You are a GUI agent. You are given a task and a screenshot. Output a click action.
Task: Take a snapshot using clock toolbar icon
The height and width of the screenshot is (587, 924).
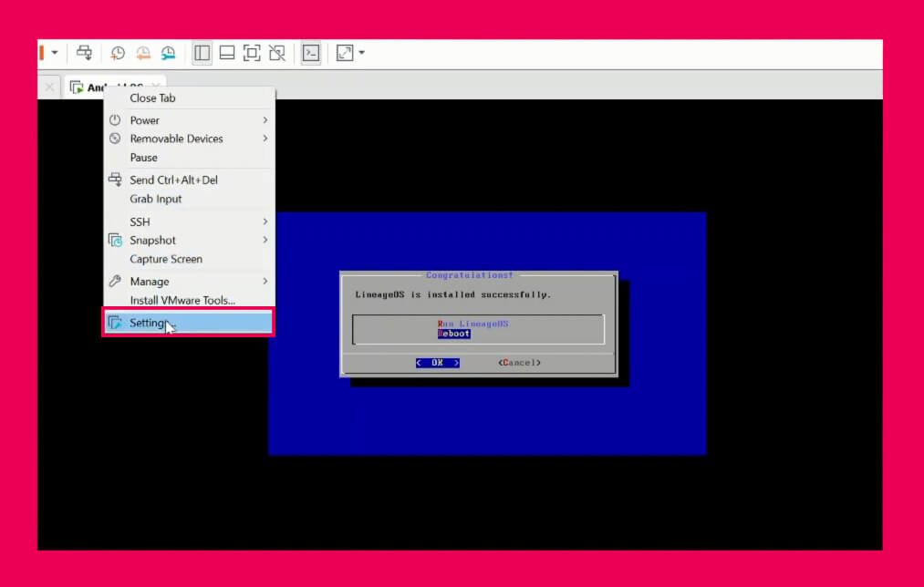118,53
